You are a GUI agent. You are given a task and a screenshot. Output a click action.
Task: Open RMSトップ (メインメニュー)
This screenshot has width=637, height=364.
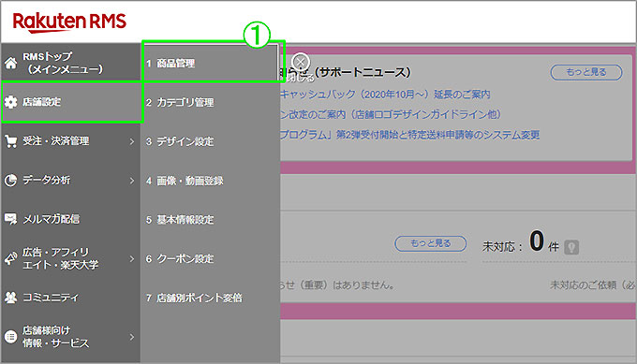pos(70,63)
